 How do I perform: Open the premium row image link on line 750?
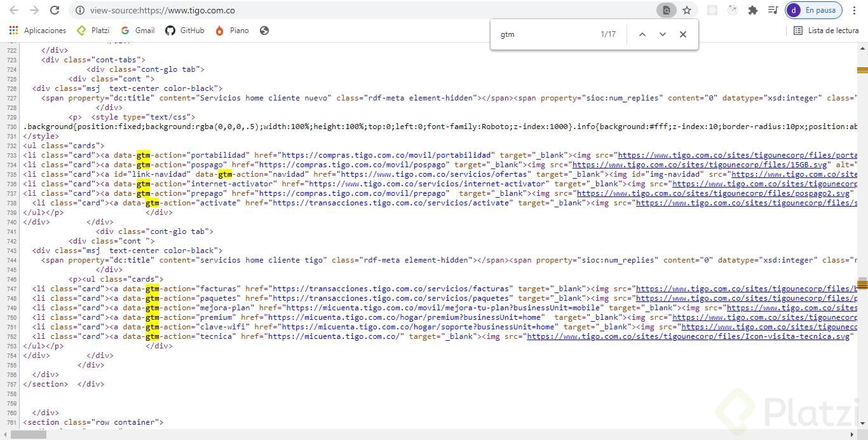click(764, 317)
